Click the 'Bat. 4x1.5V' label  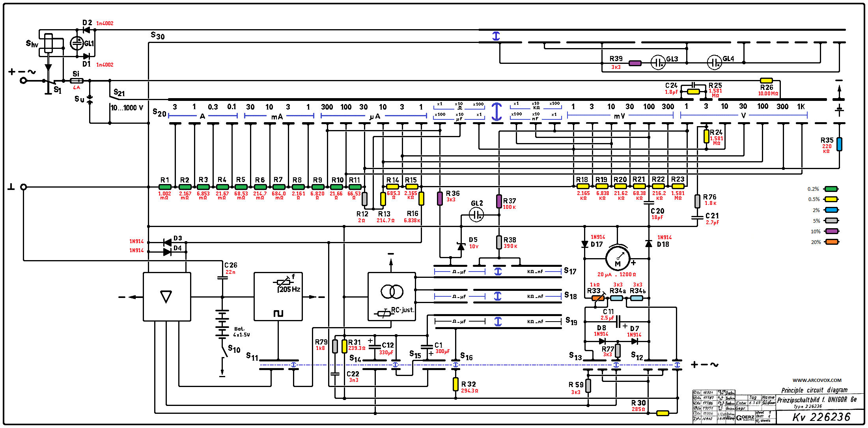[241, 331]
